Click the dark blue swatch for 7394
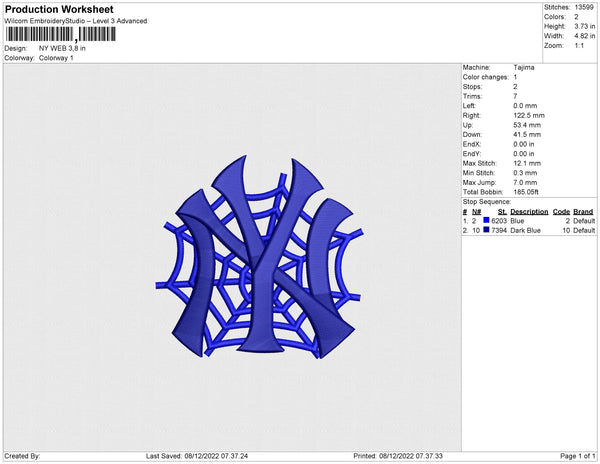Screen dimensions: 600x464 [x=486, y=230]
